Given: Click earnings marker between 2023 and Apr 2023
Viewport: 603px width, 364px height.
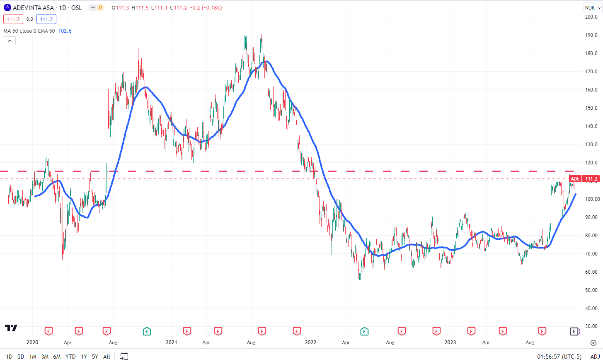Looking at the screenshot, I should tap(471, 331).
